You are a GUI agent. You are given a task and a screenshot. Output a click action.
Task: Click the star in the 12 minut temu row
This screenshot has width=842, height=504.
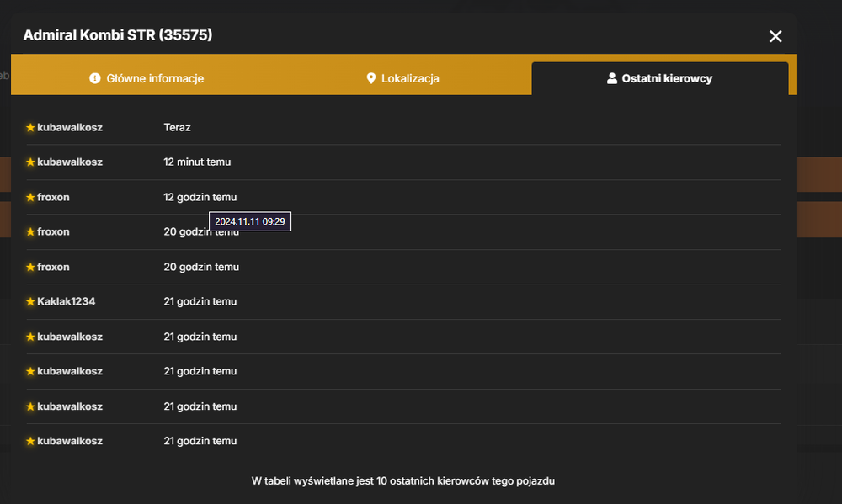pos(30,162)
